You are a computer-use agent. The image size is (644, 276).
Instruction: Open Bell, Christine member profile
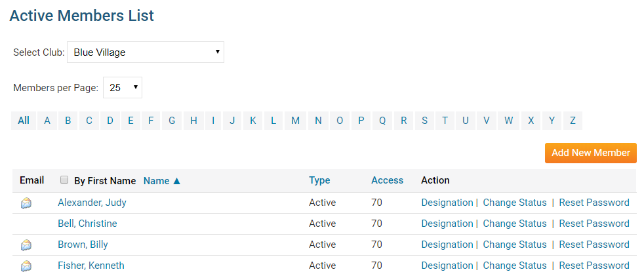(87, 224)
